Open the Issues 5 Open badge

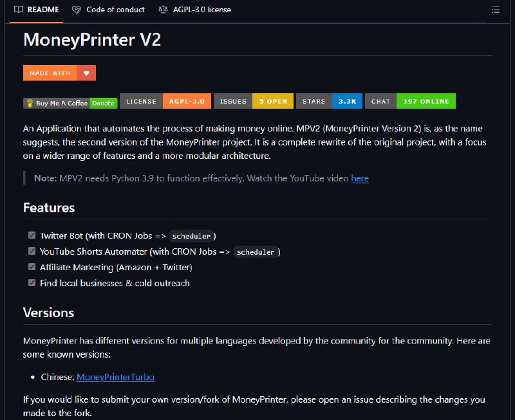click(x=254, y=101)
